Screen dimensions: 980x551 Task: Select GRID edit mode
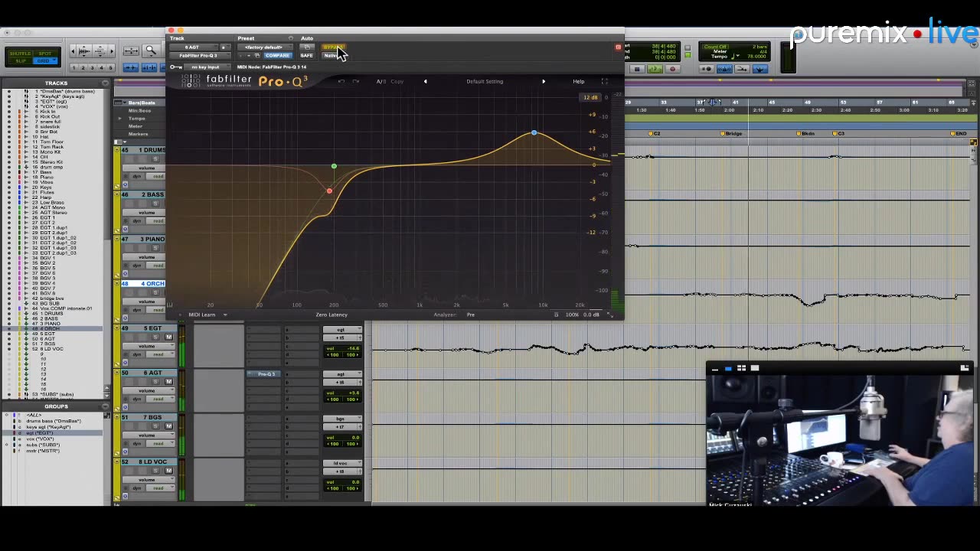45,60
